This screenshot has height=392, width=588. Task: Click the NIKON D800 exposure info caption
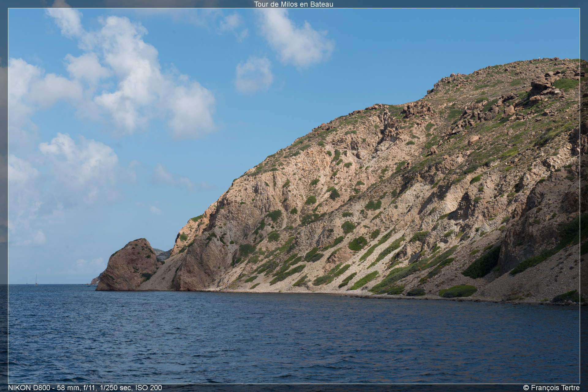(85, 388)
